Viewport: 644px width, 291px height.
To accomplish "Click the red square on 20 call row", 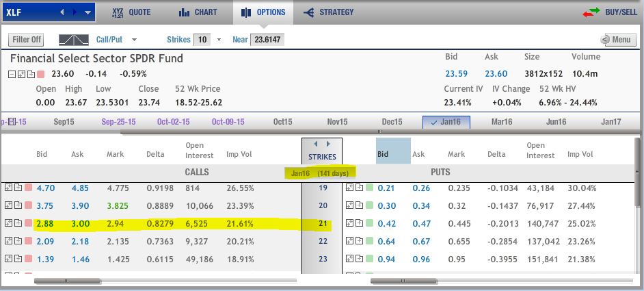I will pyautogui.click(x=28, y=205).
